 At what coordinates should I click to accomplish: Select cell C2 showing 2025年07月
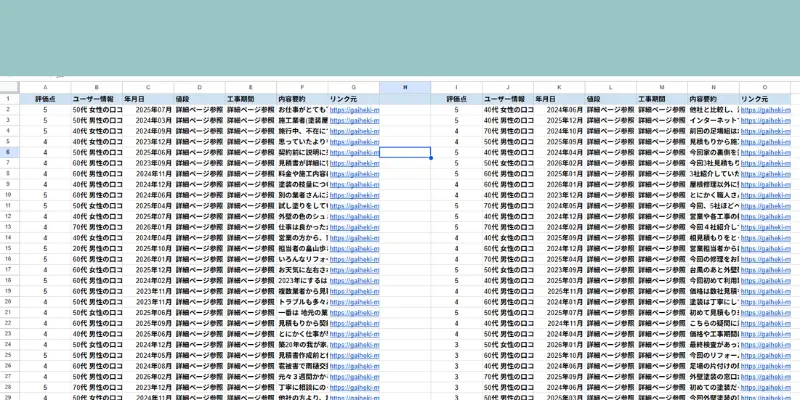pos(147,110)
